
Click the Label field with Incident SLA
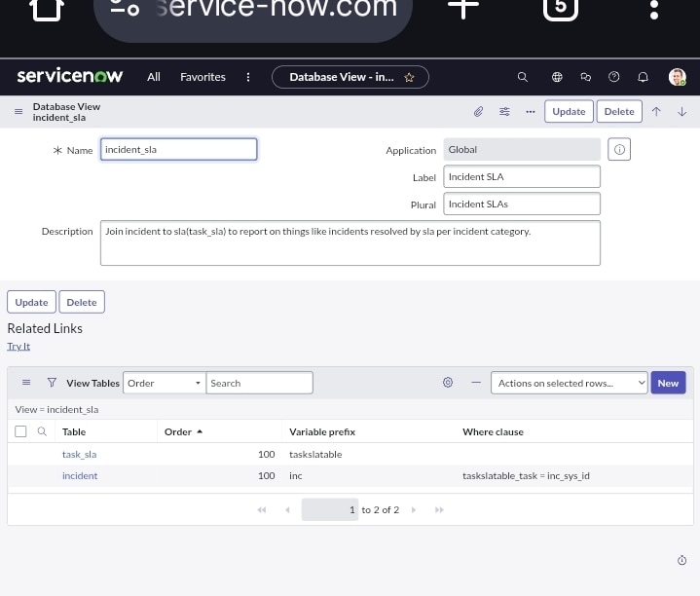pos(522,176)
